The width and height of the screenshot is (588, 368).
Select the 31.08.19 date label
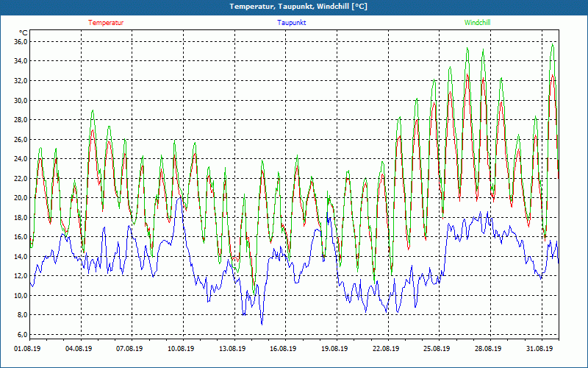coord(539,349)
